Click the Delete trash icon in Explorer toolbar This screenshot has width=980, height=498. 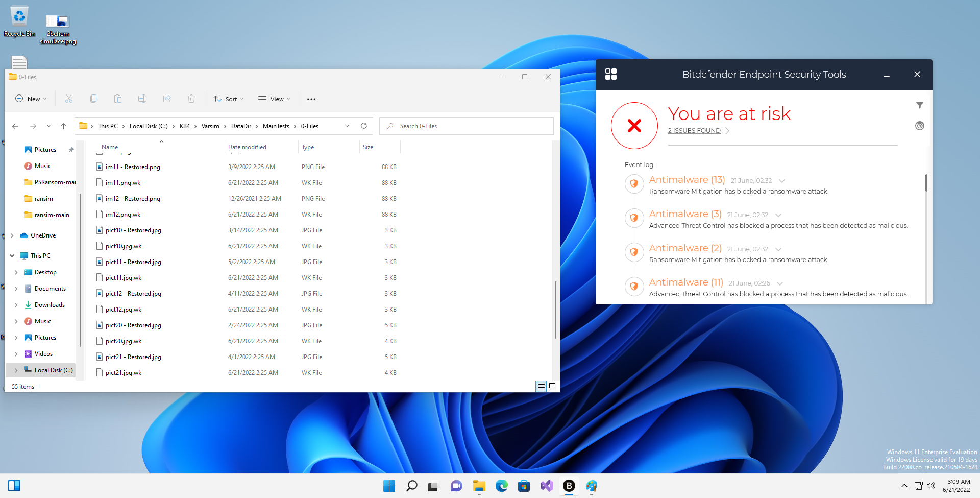click(x=191, y=99)
